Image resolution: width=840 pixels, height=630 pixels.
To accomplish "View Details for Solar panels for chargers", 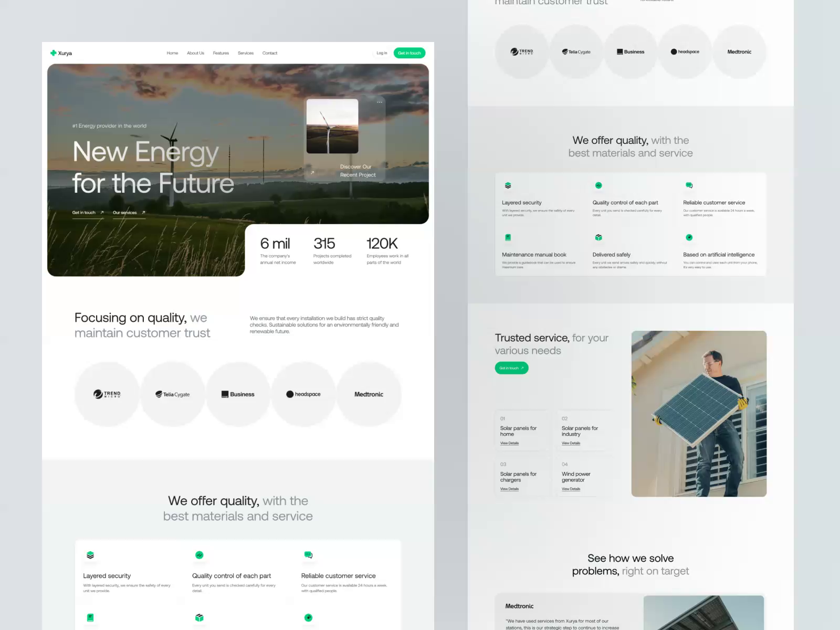I will tap(509, 489).
